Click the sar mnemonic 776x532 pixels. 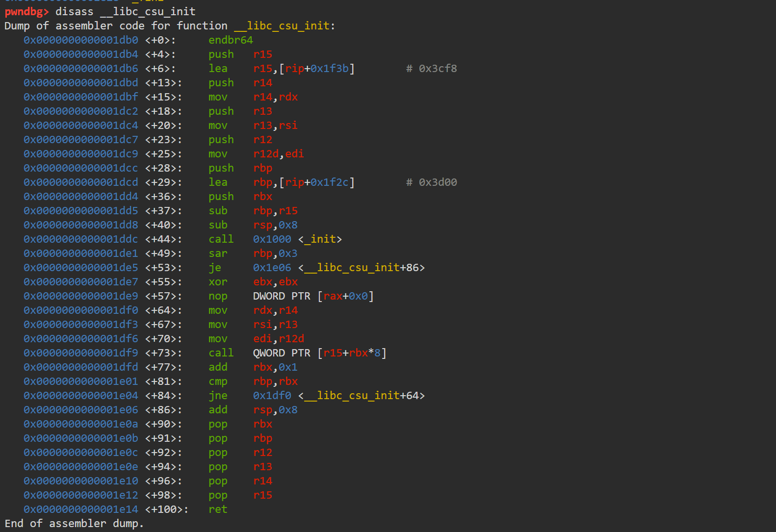[218, 253]
